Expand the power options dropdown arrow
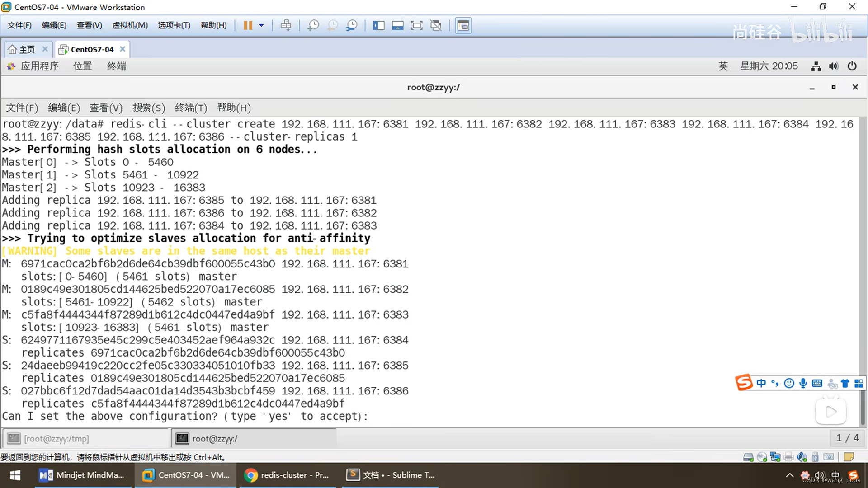 coord(261,25)
